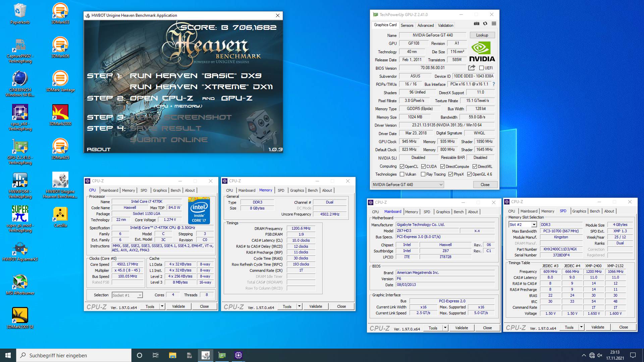
Task: Open the 3DMark06 desktop shortcut
Action: pyautogui.click(x=60, y=47)
